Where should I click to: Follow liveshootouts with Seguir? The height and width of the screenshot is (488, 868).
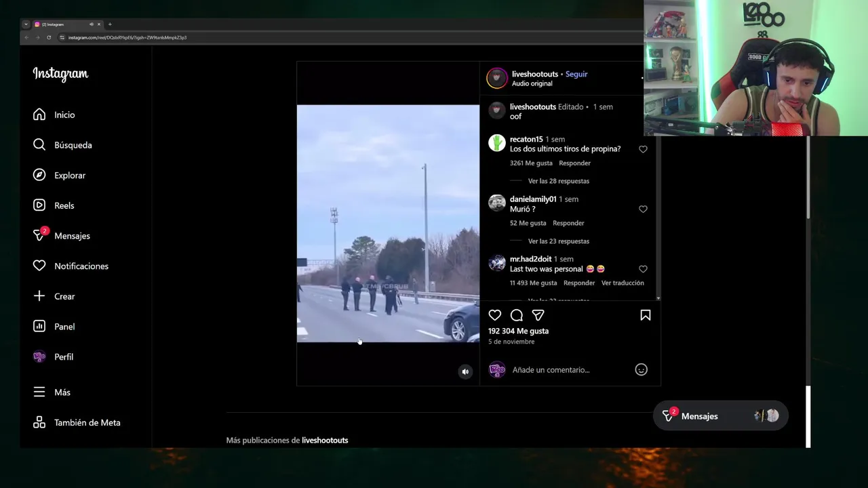pos(576,74)
